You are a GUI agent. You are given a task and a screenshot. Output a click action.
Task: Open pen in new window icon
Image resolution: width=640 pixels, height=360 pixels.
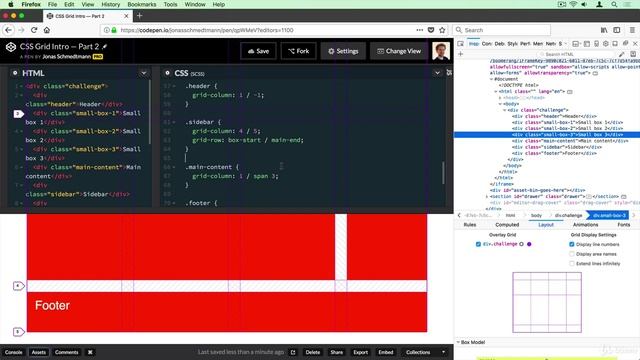[x=293, y=352]
